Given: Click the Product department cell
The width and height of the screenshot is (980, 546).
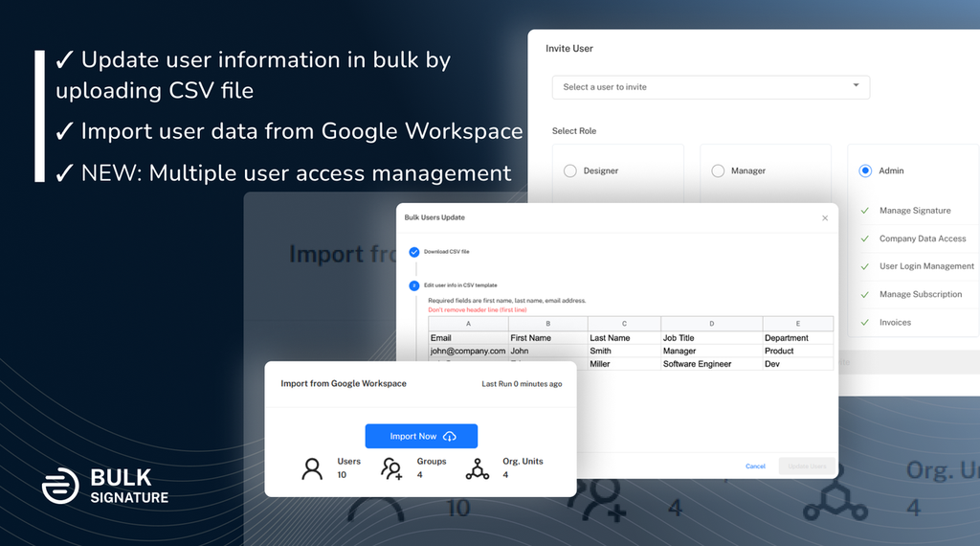Looking at the screenshot, I should pos(798,351).
